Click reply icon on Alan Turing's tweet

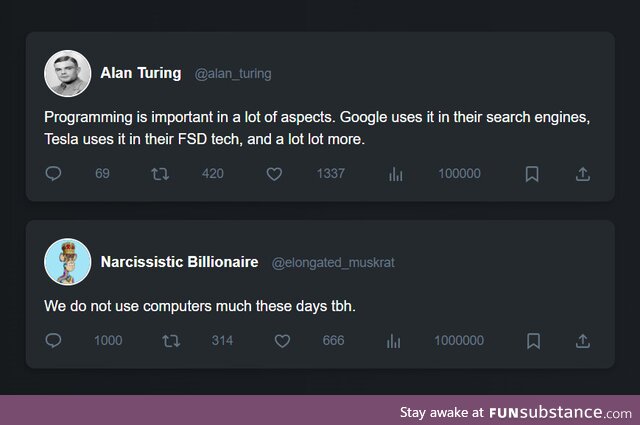click(x=53, y=174)
